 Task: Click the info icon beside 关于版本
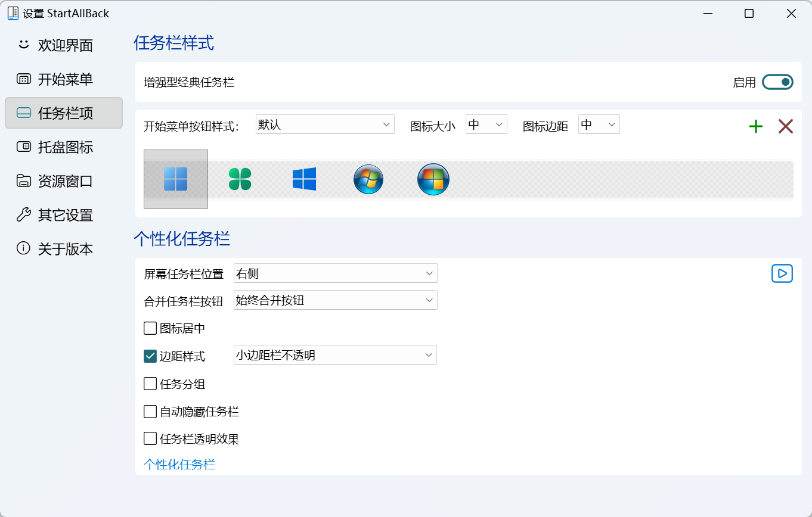[23, 248]
